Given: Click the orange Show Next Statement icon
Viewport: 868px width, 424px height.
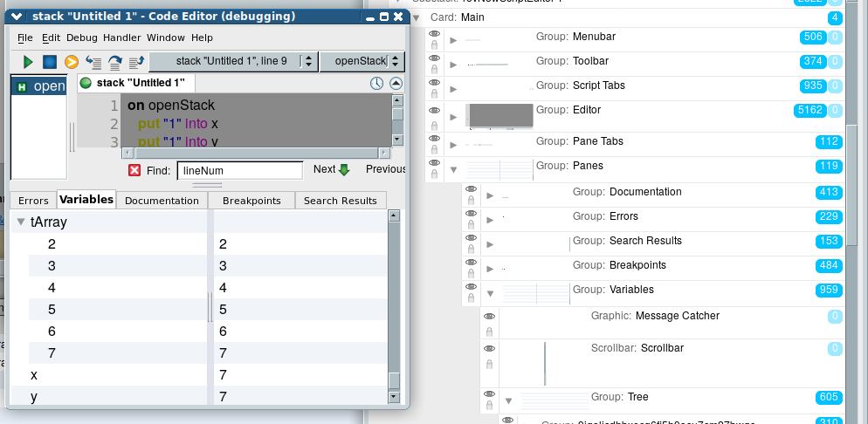Looking at the screenshot, I should click(72, 62).
